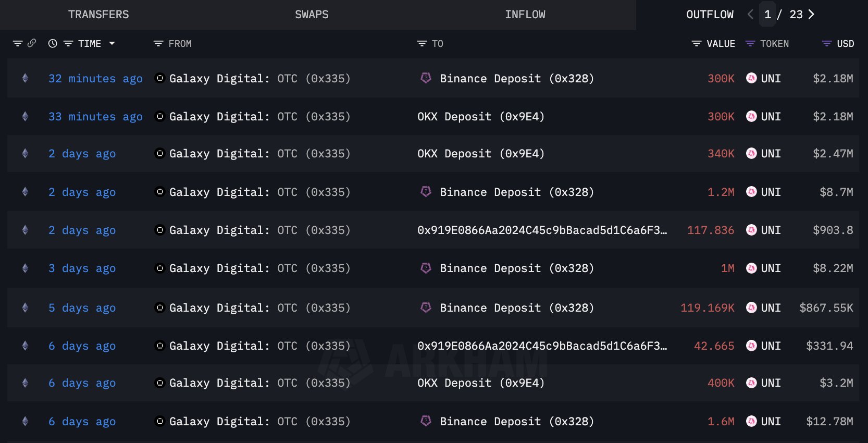This screenshot has width=868, height=443.
Task: Click Ethereum icon in the 32 minutes ago row
Action: pyautogui.click(x=25, y=78)
